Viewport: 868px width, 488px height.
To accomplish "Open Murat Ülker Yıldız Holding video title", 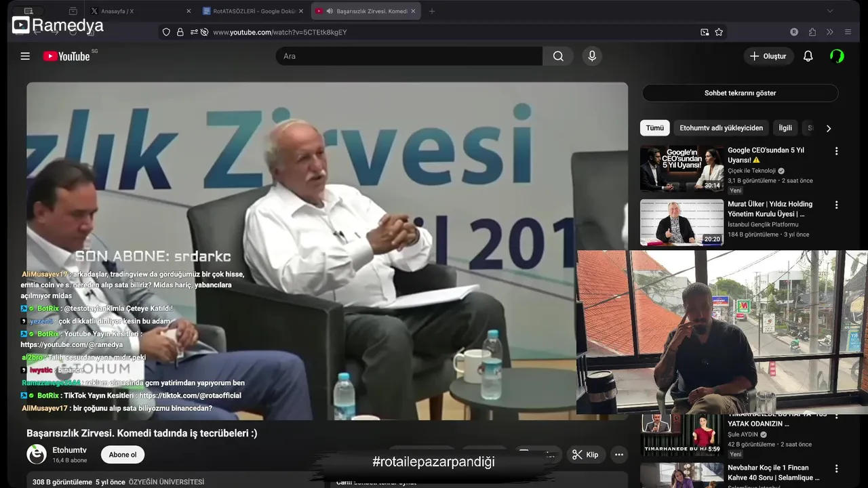I will [x=770, y=209].
